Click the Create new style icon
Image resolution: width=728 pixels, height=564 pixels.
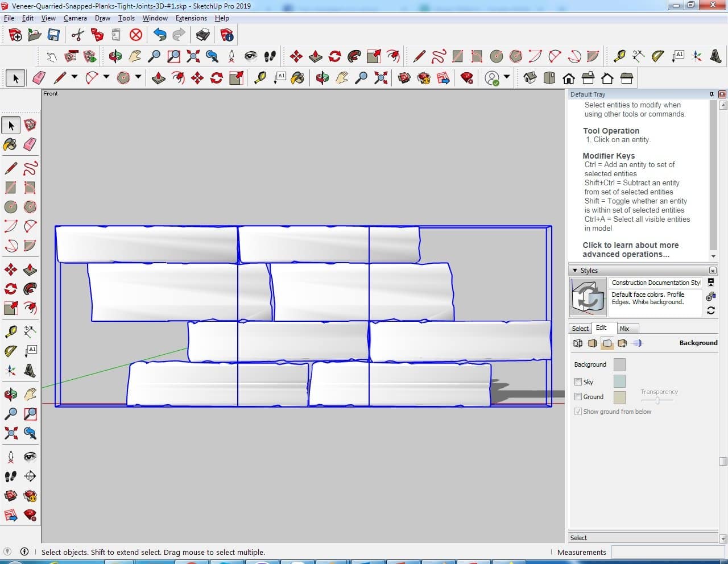pos(711,296)
